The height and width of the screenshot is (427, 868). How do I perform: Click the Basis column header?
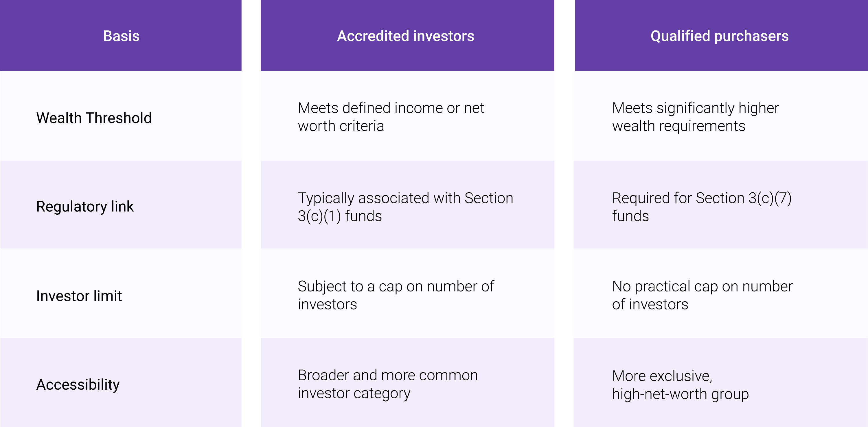(121, 36)
